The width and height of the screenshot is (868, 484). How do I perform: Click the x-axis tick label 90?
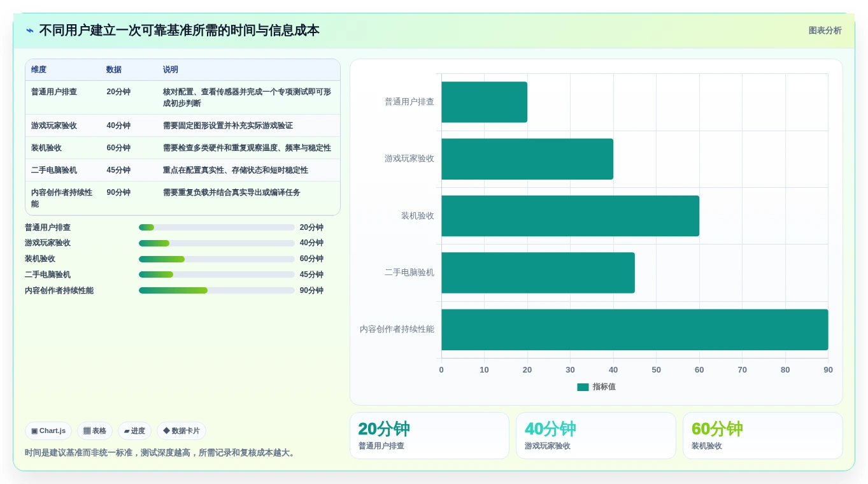coord(828,370)
